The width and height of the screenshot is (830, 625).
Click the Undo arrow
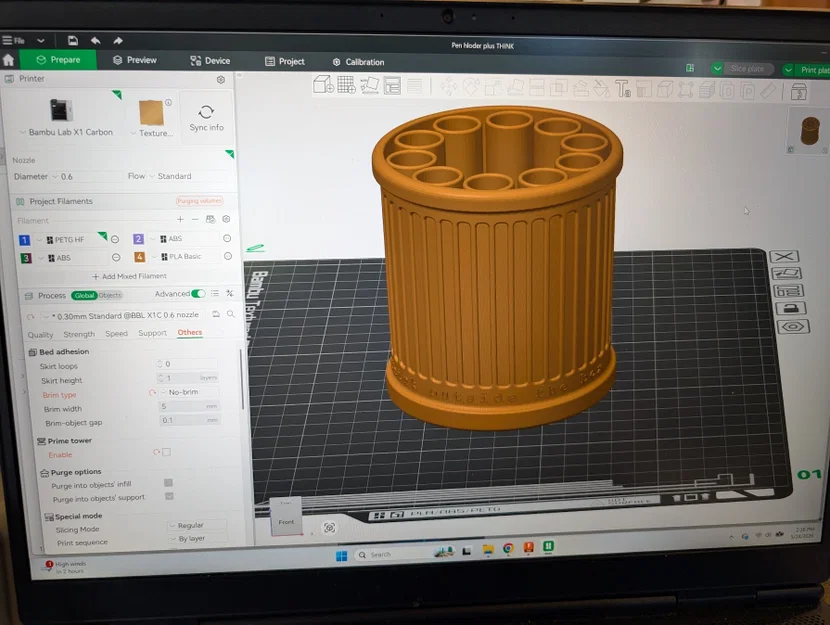click(x=96, y=40)
